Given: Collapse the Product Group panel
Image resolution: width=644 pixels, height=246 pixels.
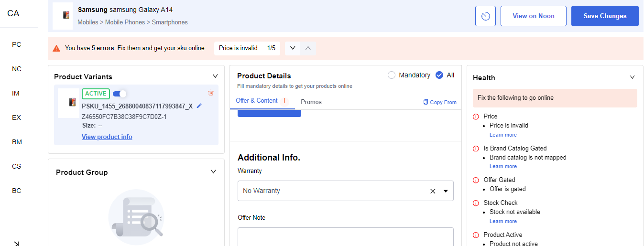Looking at the screenshot, I should (213, 171).
